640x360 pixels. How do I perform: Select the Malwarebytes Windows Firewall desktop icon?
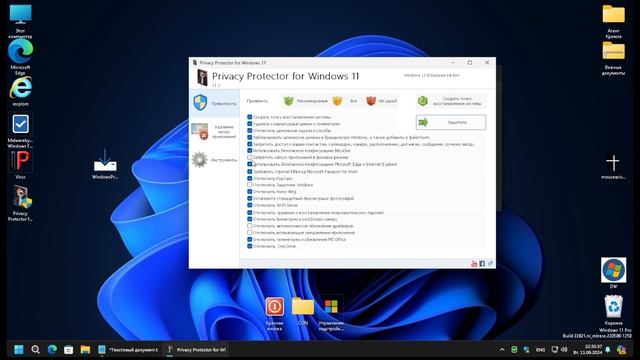pos(20,131)
